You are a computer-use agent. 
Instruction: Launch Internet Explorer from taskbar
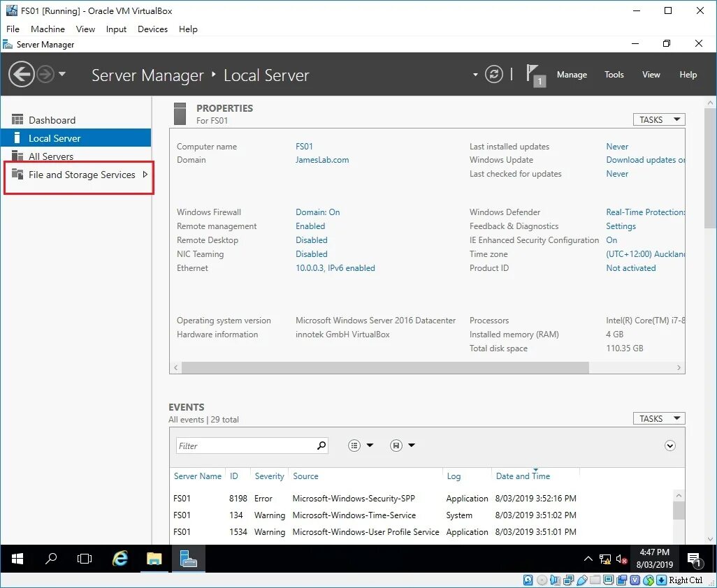[120, 558]
